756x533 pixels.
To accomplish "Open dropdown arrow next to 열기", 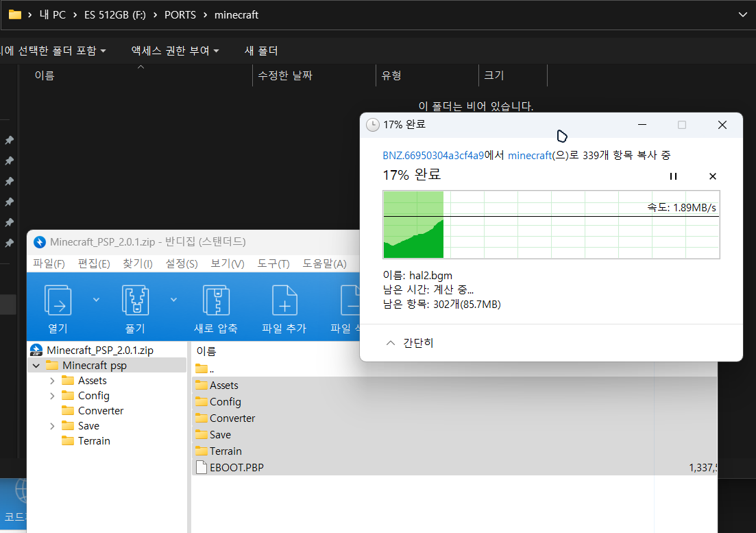I will (x=97, y=300).
